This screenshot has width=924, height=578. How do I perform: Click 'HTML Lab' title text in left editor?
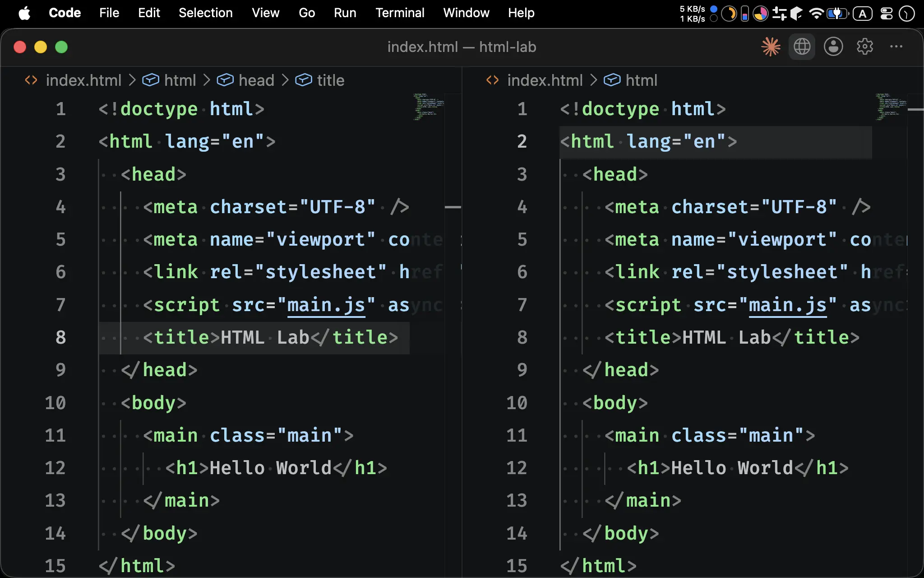click(265, 338)
